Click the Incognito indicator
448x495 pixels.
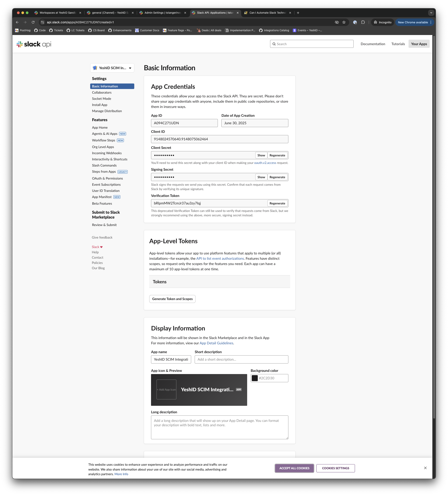[383, 22]
